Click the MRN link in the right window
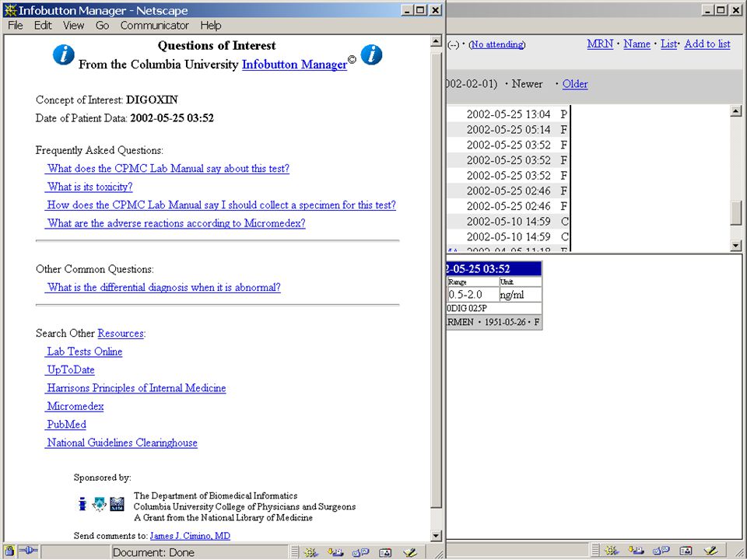747x560 pixels. 600,44
